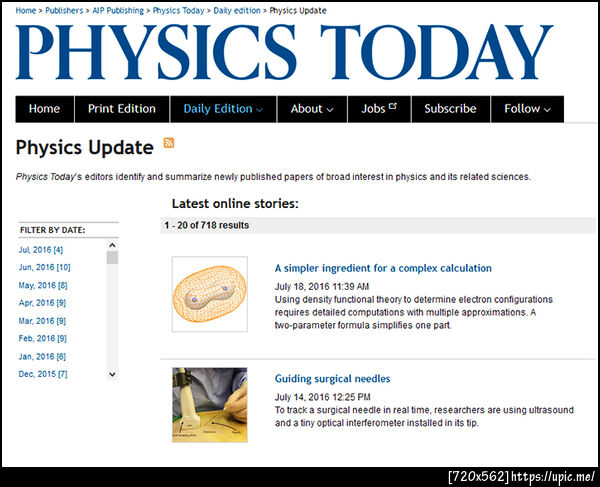Filter stories by Feb, 2016
The image size is (600, 487).
(x=42, y=339)
